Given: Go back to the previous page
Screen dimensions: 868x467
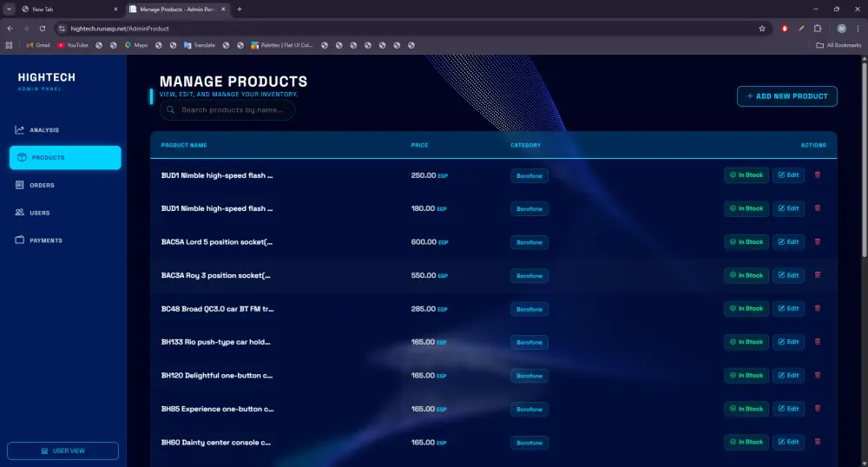Looking at the screenshot, I should pyautogui.click(x=10, y=29).
